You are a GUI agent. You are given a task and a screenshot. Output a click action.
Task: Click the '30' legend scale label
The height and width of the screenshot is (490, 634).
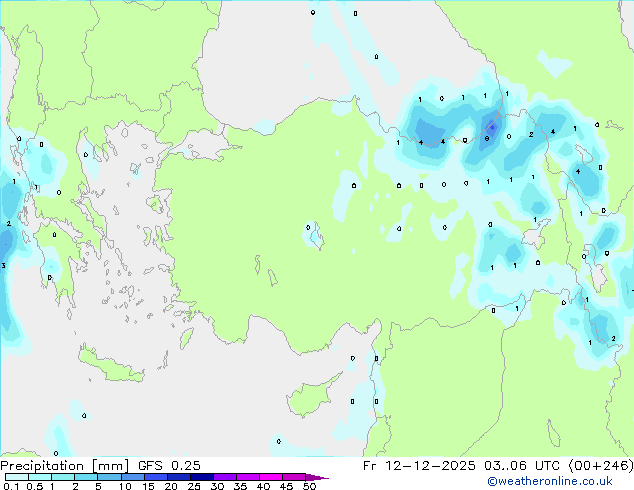click(217, 486)
